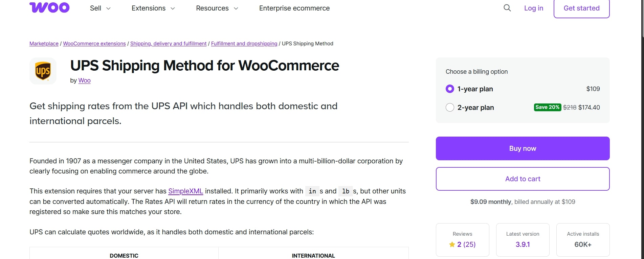Expand the Sell dropdown menu

pyautogui.click(x=100, y=8)
